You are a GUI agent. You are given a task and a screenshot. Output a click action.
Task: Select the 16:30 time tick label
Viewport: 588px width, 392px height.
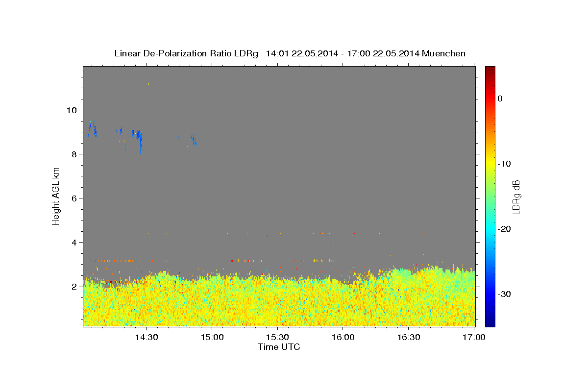[409, 337]
